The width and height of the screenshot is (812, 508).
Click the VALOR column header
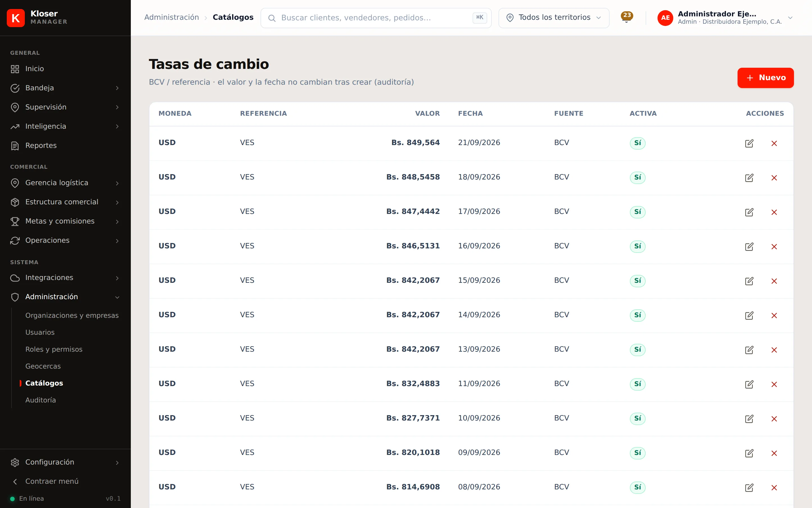(427, 113)
